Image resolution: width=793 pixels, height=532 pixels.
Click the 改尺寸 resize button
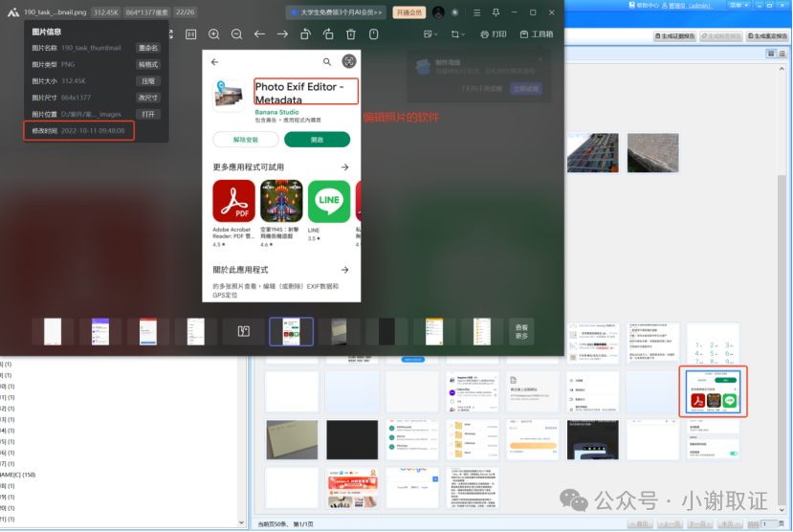(x=148, y=98)
